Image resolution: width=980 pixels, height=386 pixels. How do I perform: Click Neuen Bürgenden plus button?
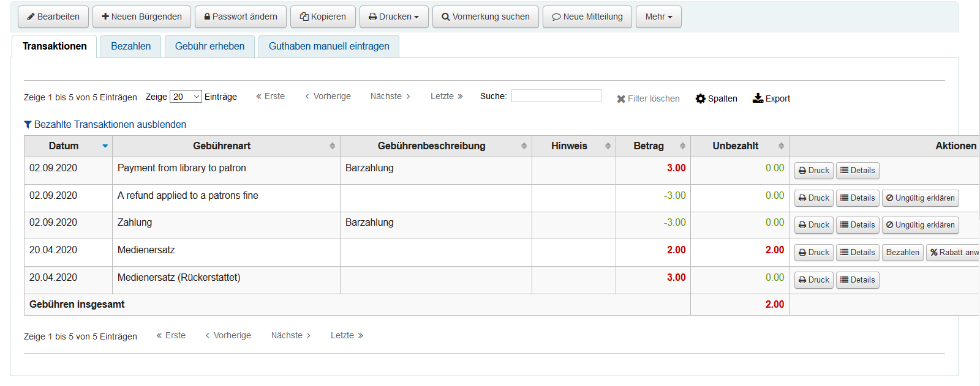(141, 17)
